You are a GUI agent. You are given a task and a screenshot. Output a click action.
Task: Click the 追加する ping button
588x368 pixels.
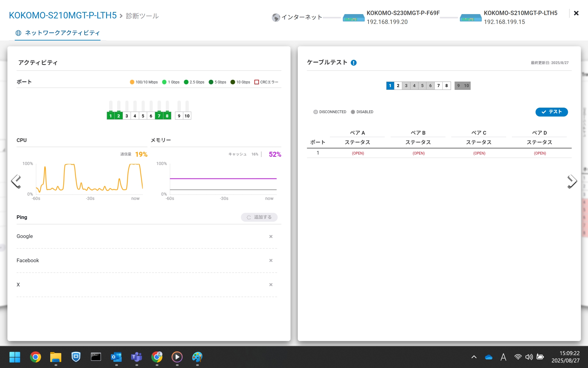[x=259, y=217]
